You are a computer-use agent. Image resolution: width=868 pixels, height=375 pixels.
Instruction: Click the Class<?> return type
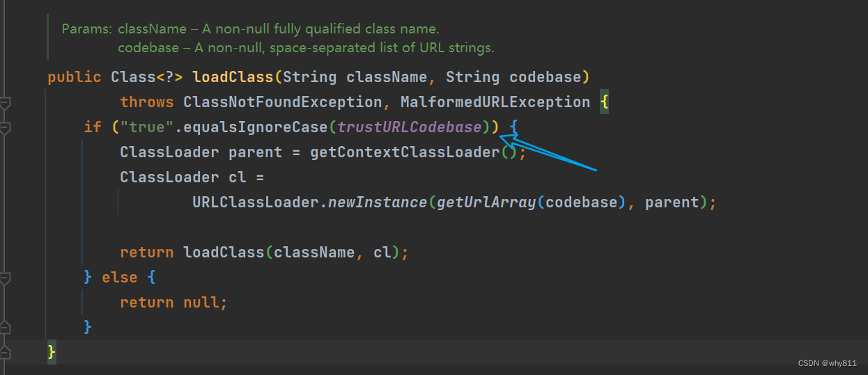click(x=147, y=77)
